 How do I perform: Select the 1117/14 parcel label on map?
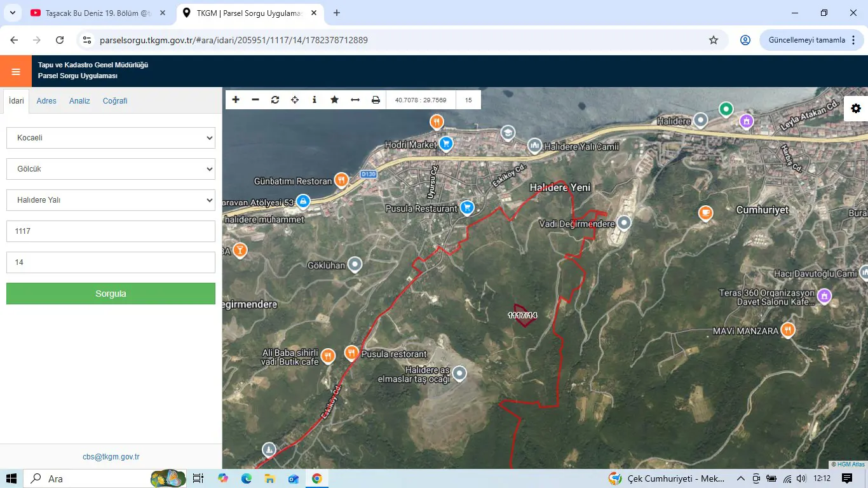pyautogui.click(x=522, y=315)
